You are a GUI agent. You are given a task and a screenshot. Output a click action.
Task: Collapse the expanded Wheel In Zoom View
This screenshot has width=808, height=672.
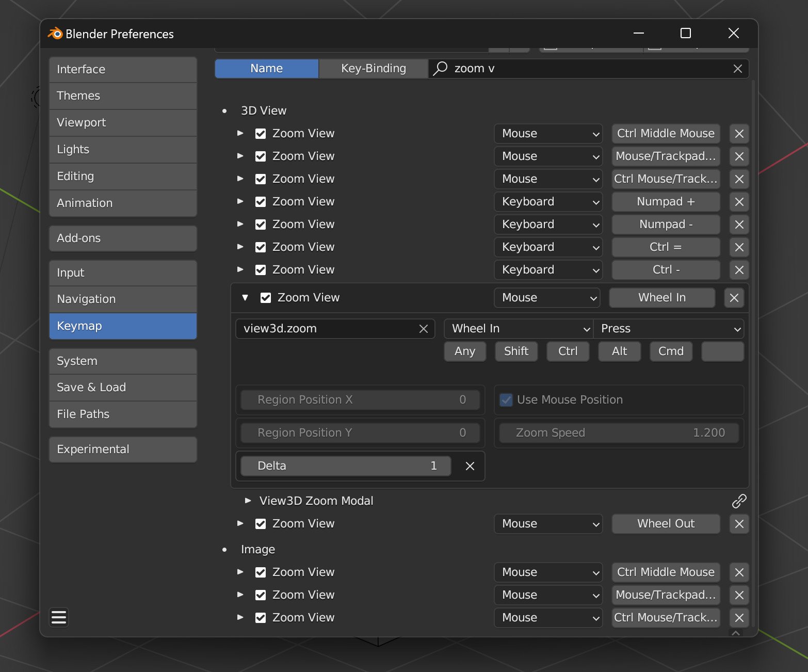click(245, 298)
